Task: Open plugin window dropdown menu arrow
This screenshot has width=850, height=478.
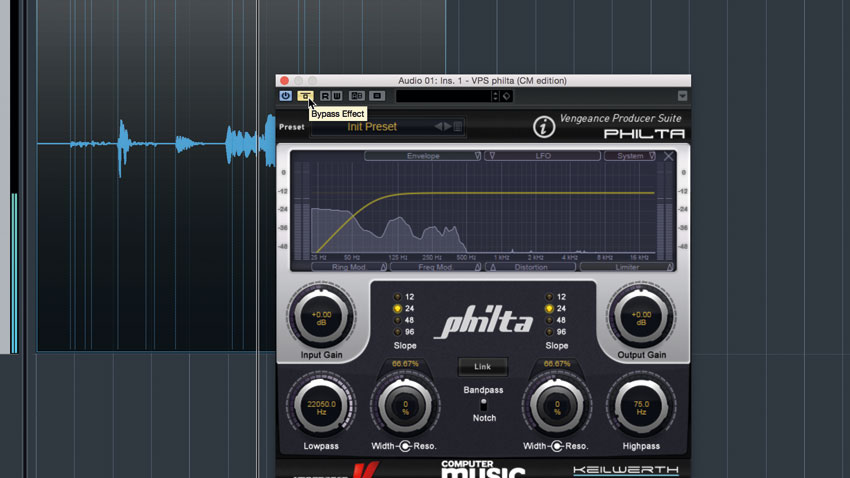Action: coord(682,96)
